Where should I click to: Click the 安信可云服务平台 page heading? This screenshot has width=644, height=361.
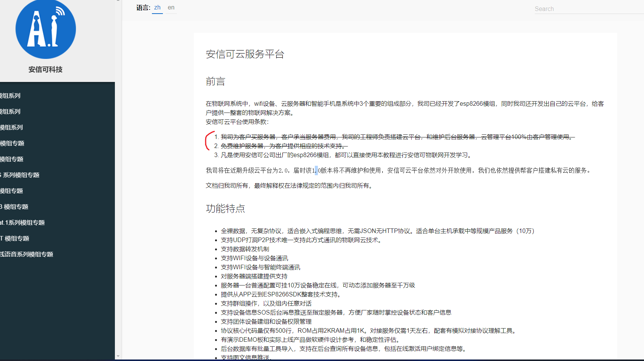pyautogui.click(x=245, y=54)
